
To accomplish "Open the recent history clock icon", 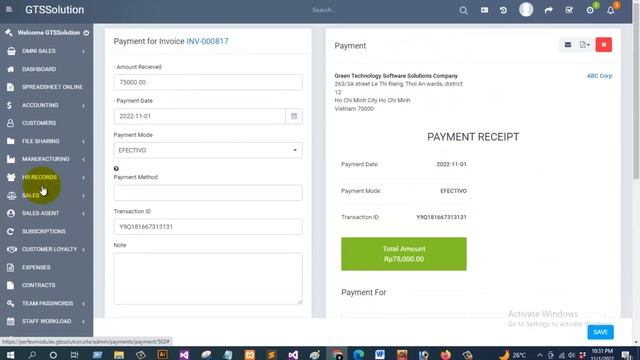I will [x=503, y=10].
